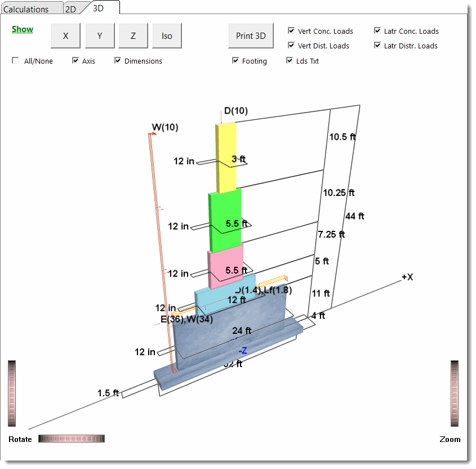Toggle the Lds Txt checkbox

click(x=290, y=61)
